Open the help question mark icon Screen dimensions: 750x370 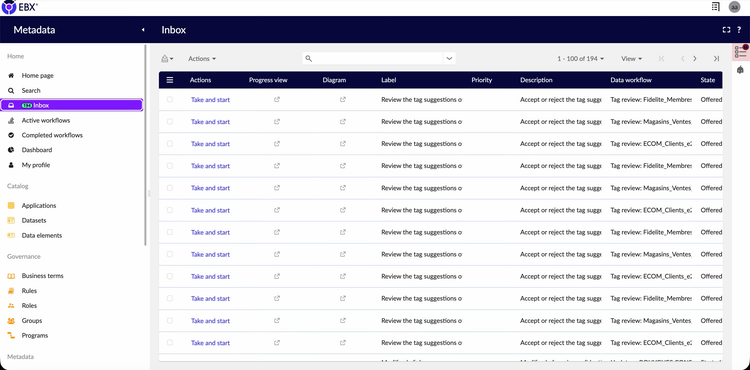(739, 30)
